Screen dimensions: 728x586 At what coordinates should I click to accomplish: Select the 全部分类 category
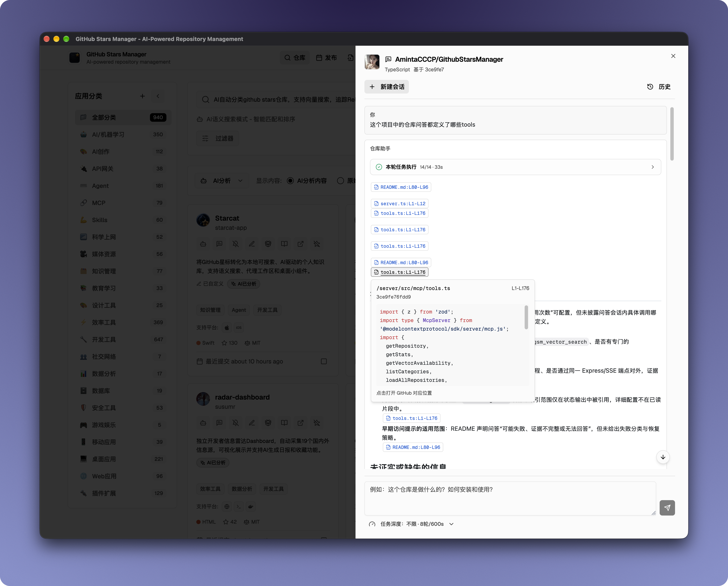coord(123,117)
